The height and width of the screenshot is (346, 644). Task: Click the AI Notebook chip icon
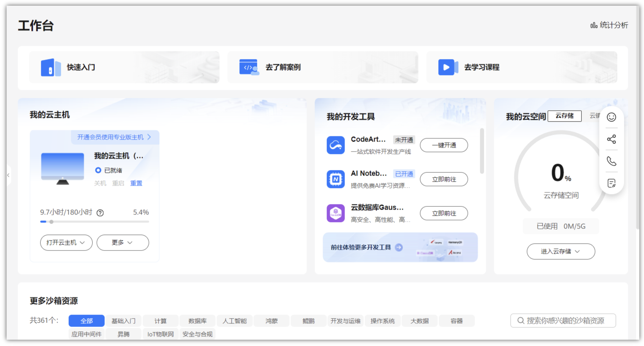[335, 179]
